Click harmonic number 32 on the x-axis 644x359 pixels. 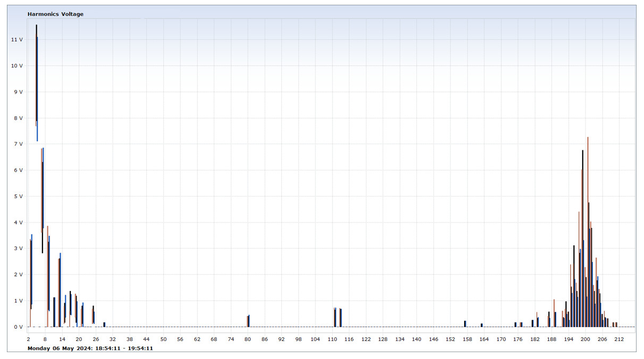click(x=113, y=339)
